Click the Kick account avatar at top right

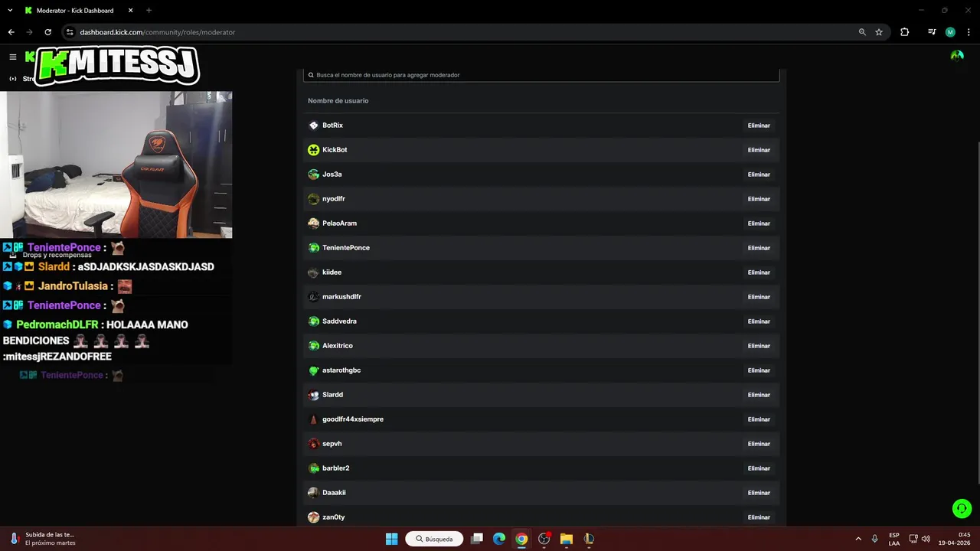tap(957, 56)
